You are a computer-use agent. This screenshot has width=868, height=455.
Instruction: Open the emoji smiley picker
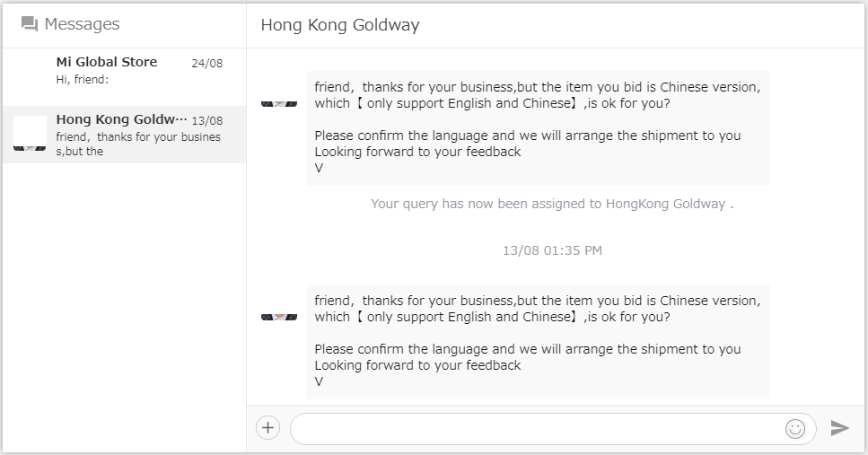(794, 429)
